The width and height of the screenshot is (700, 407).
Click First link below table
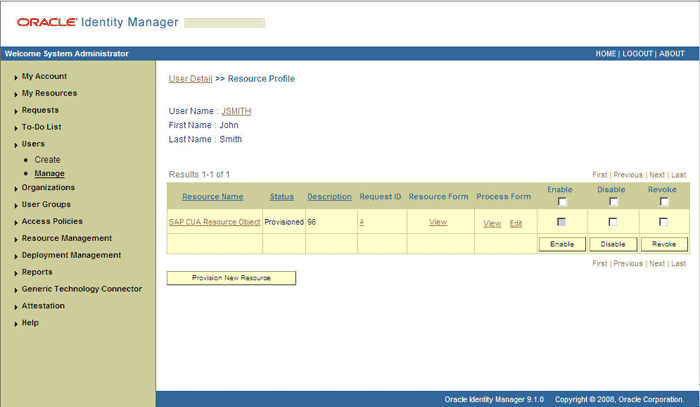coord(600,264)
